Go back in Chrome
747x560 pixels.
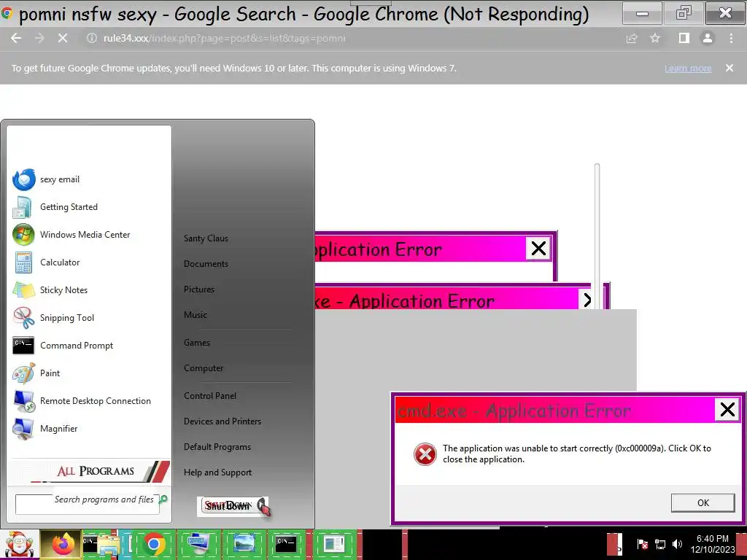tap(16, 38)
